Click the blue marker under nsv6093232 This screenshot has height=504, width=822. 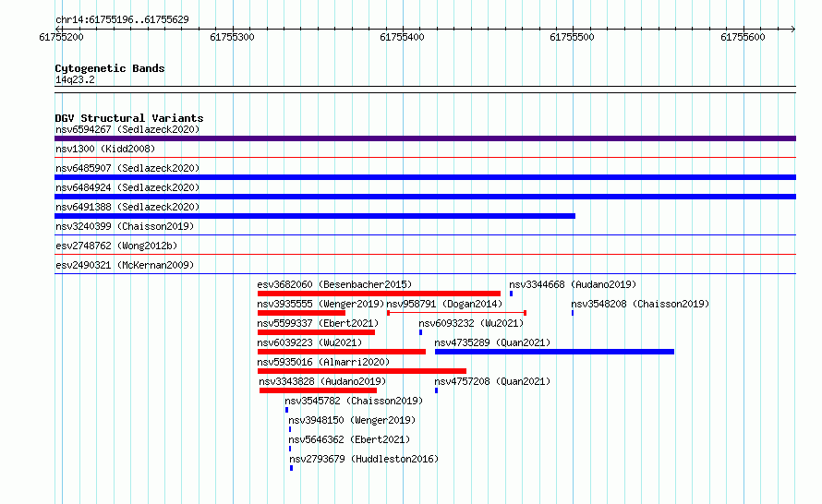coord(420,332)
